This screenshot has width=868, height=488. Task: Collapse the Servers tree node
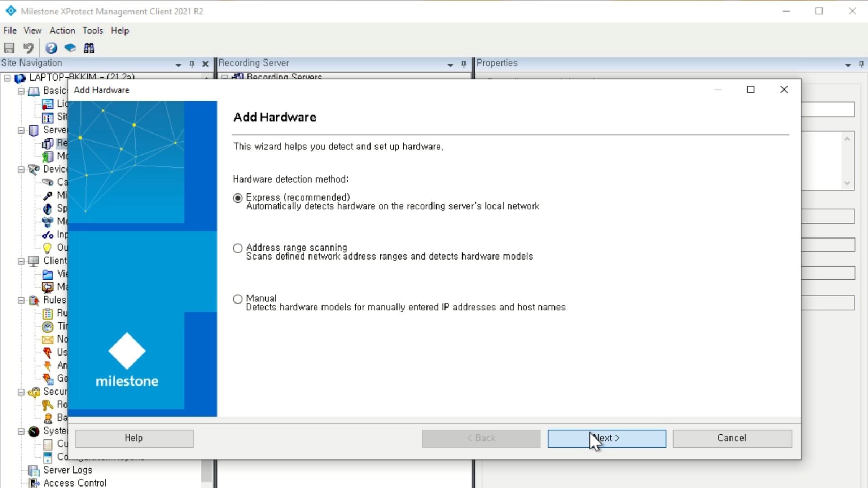tap(21, 131)
